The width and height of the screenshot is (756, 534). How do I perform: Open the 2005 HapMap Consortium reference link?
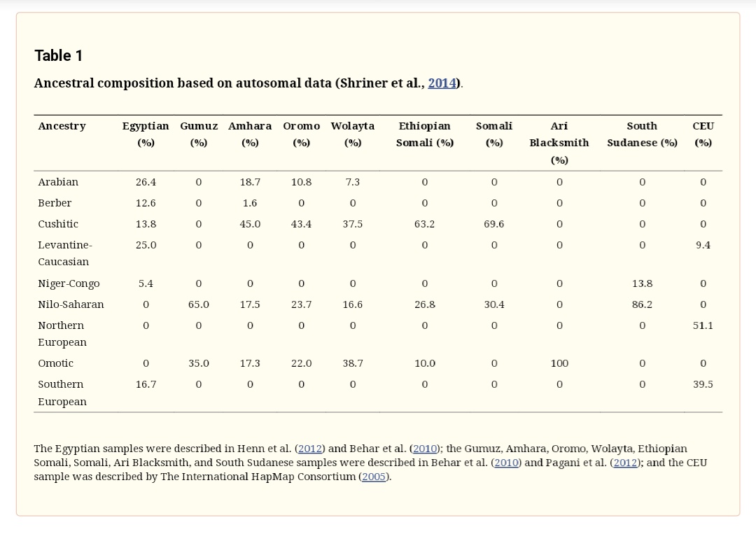coord(374,477)
